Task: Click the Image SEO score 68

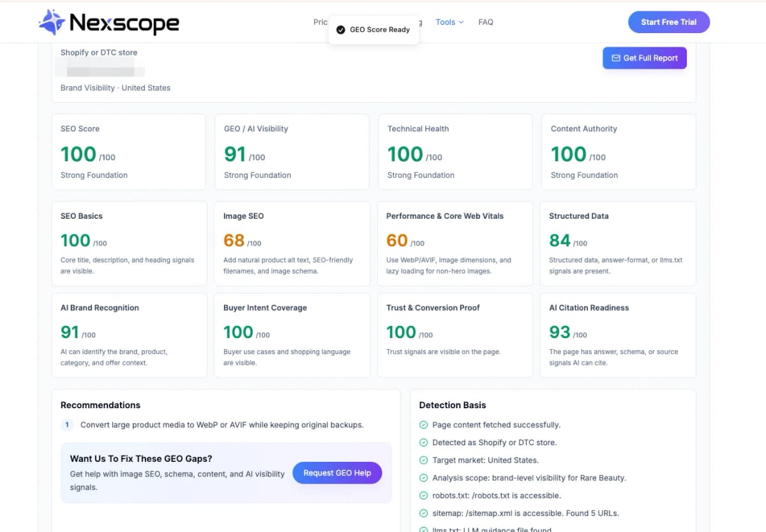Action: 234,240
